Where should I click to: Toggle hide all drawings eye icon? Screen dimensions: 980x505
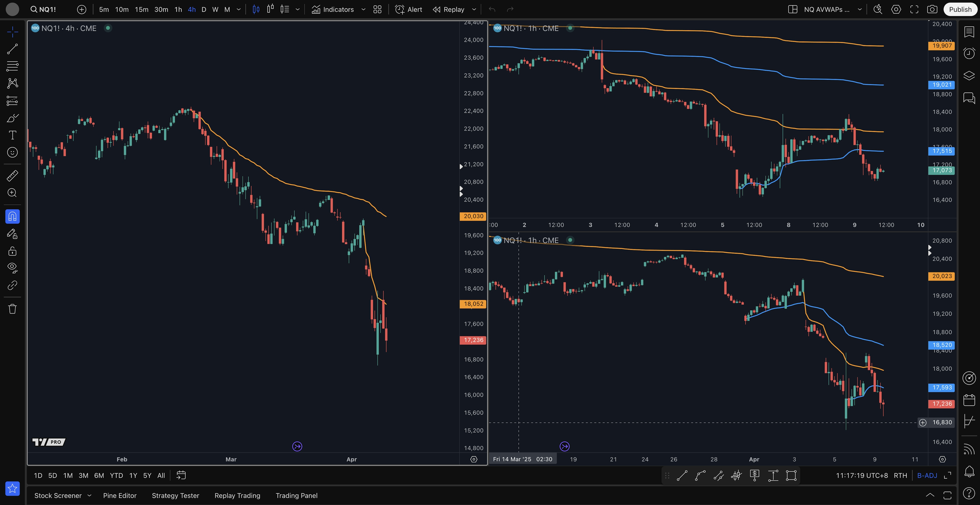[x=12, y=268]
